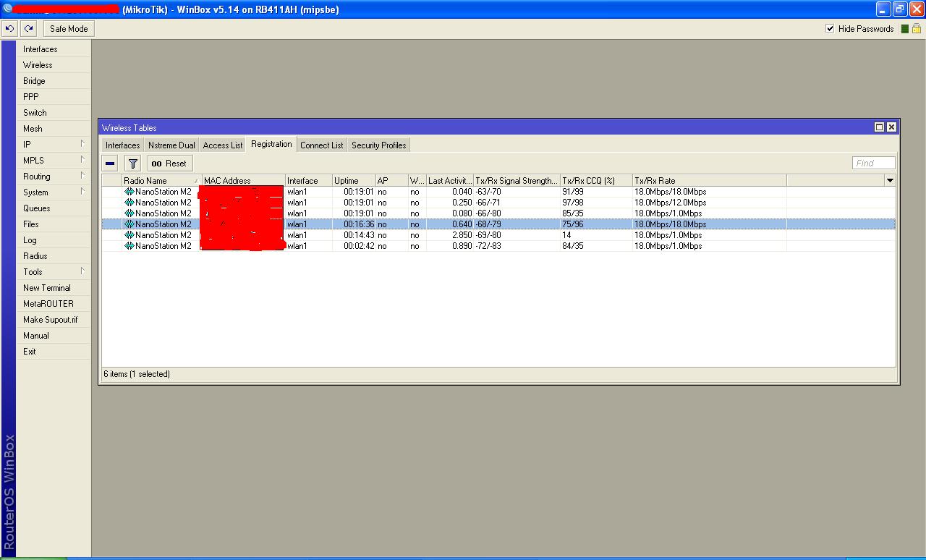
Task: Switch to the Nstreme Dual tab
Action: 171,145
